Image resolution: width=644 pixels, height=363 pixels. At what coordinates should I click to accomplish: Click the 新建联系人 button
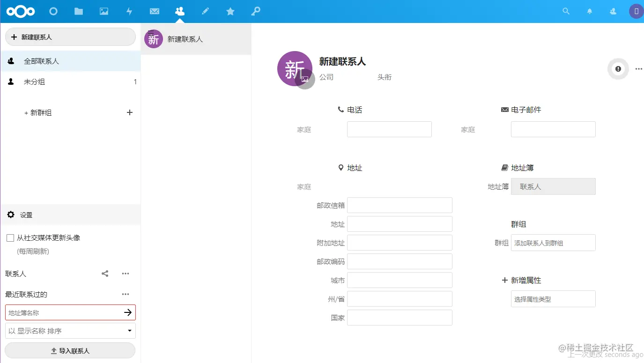coord(70,37)
